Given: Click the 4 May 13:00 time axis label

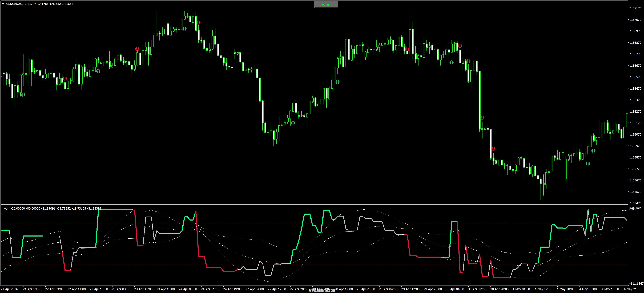Looking at the screenshot, I should tap(610, 289).
